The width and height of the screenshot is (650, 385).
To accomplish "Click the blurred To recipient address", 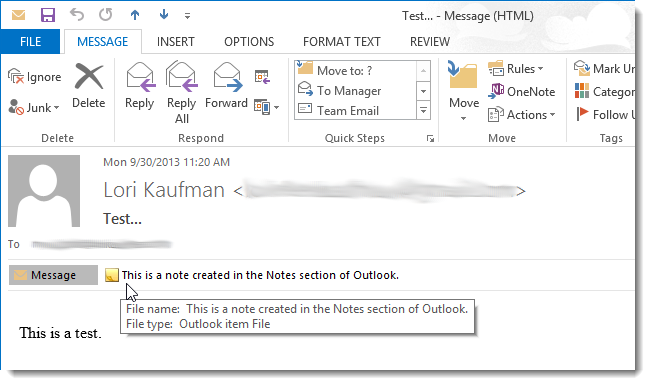I will tap(102, 245).
